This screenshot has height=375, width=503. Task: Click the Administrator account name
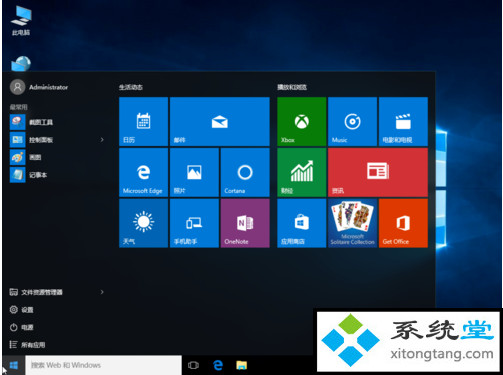48,87
